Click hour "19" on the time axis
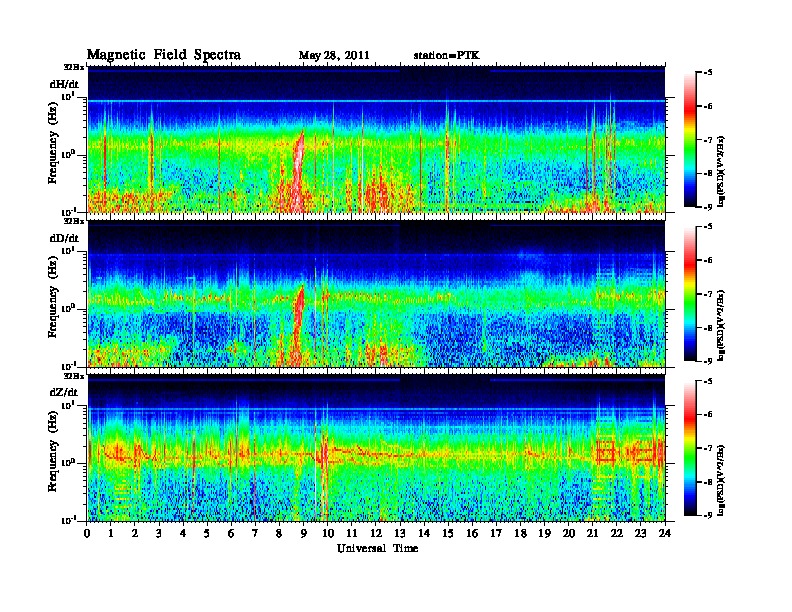Image resolution: width=792 pixels, height=612 pixels. (544, 534)
